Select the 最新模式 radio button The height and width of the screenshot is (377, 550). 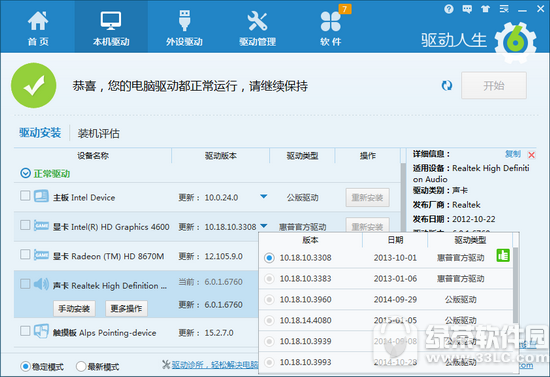(81, 366)
